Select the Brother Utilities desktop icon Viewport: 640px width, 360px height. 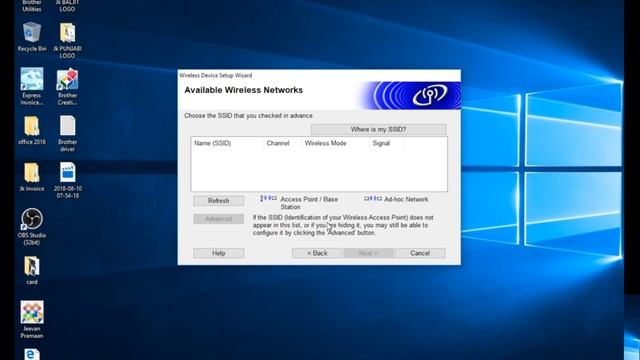[x=32, y=6]
